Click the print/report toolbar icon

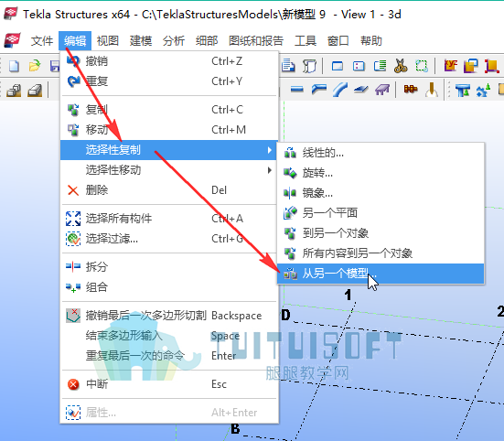[x=288, y=66]
